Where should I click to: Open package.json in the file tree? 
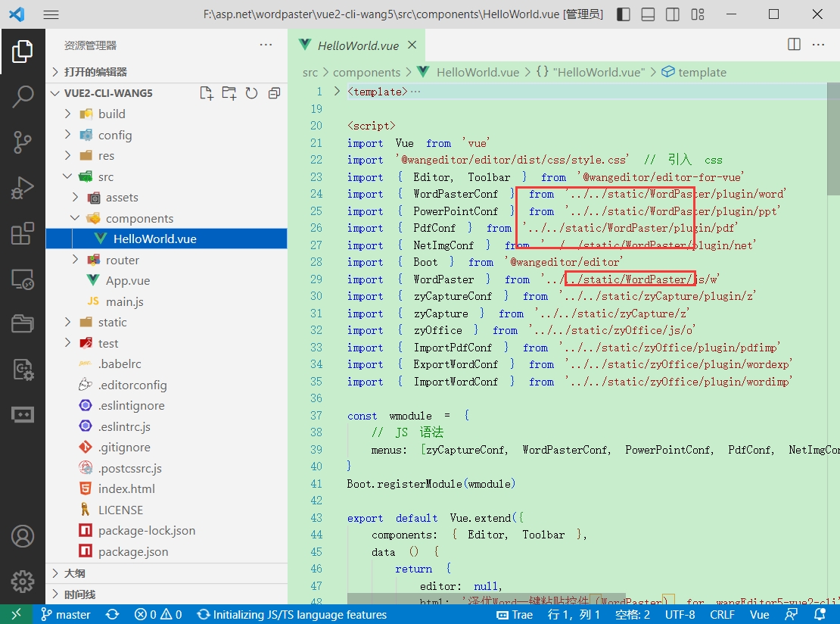point(133,551)
